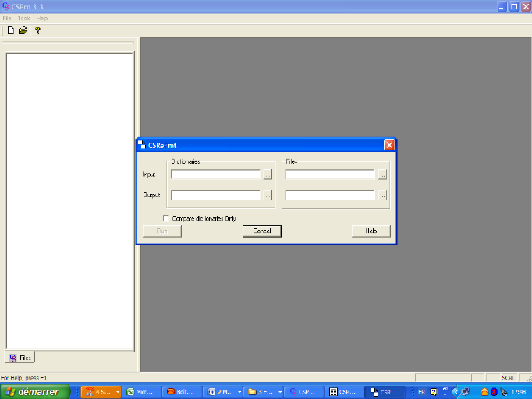Switch to Microsoft Excel taskbar item
Screen dimensions: 532x399
tap(141, 392)
